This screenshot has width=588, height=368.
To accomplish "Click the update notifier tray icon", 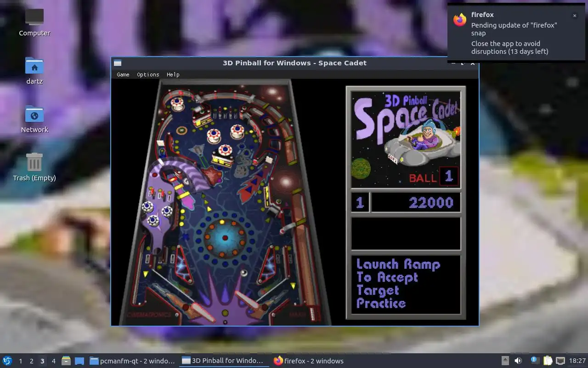I will [534, 361].
